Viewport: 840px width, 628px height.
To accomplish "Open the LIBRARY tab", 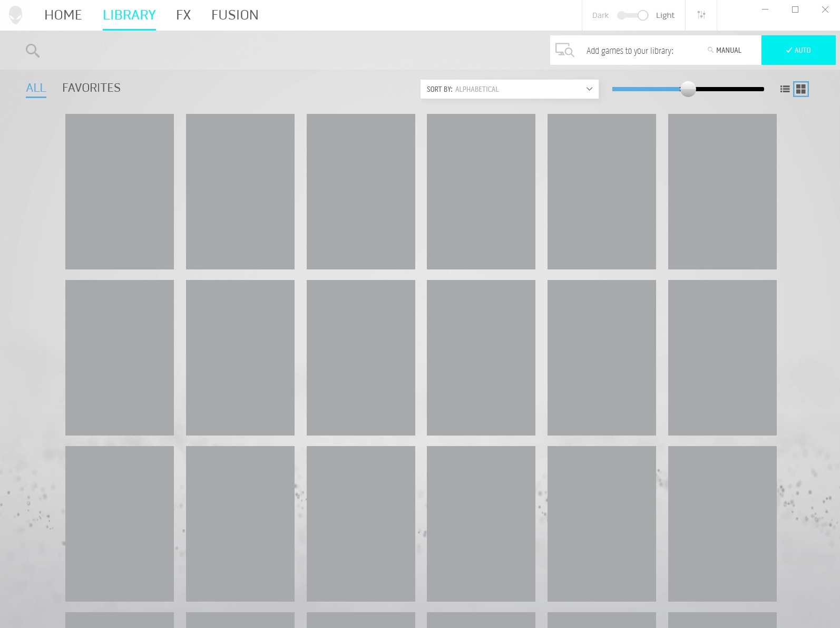I will (x=129, y=15).
